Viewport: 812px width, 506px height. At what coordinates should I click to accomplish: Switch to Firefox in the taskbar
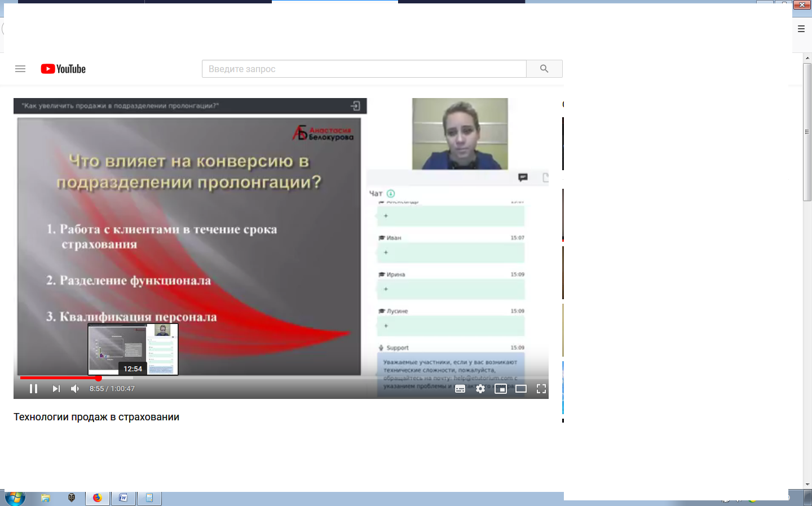[97, 498]
